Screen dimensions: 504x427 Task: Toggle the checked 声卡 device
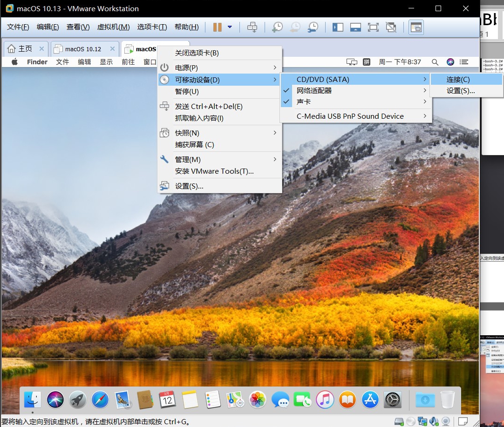click(x=356, y=102)
